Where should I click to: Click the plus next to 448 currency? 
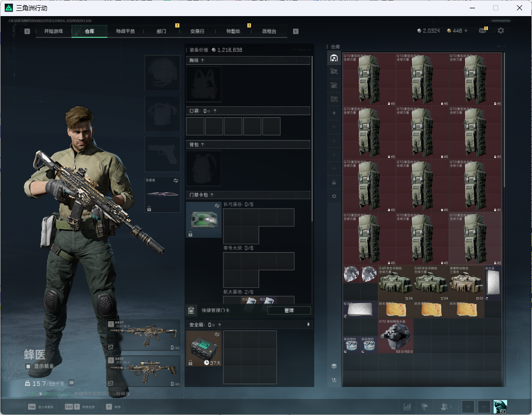(466, 31)
